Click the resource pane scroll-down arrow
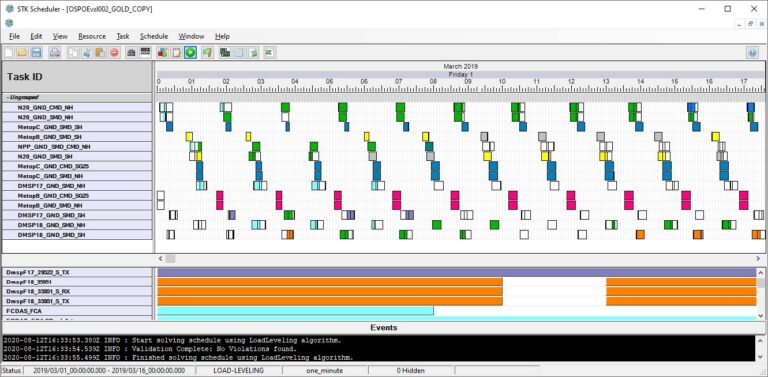The width and height of the screenshot is (768, 377). 761,315
